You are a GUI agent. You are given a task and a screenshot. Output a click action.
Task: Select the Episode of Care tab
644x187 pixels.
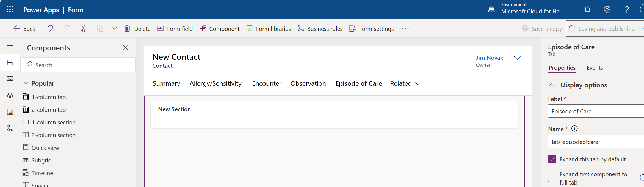click(358, 83)
